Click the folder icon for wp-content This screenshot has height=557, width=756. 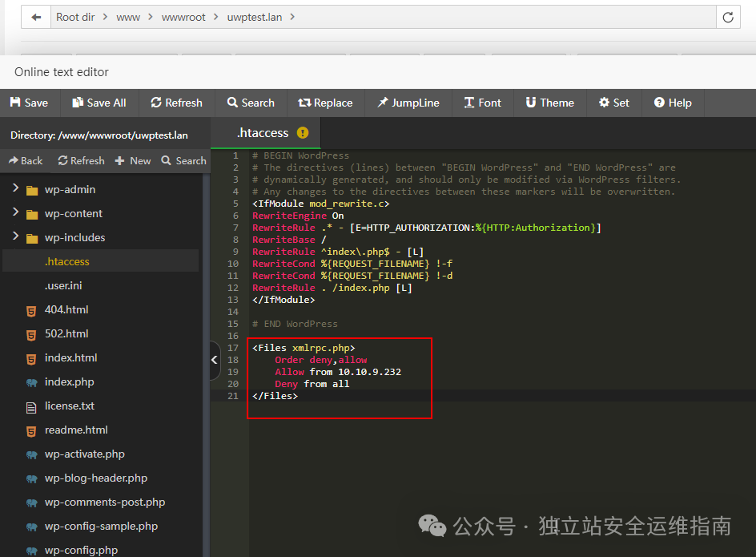[x=32, y=215]
